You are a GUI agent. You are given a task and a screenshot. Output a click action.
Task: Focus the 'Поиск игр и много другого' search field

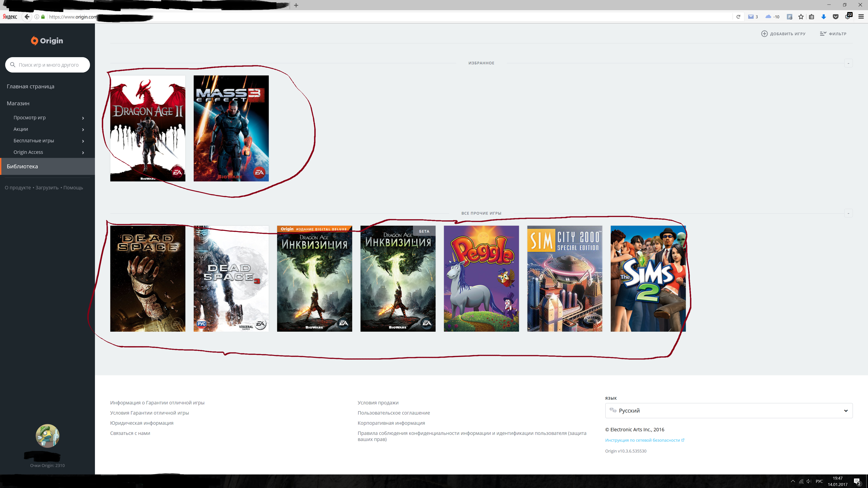(x=47, y=65)
